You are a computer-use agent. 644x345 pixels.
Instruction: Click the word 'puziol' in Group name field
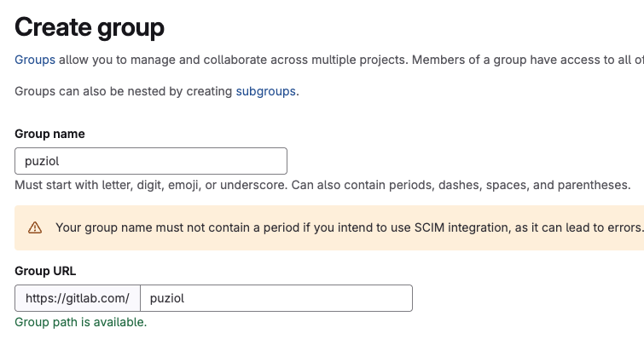pyautogui.click(x=42, y=161)
